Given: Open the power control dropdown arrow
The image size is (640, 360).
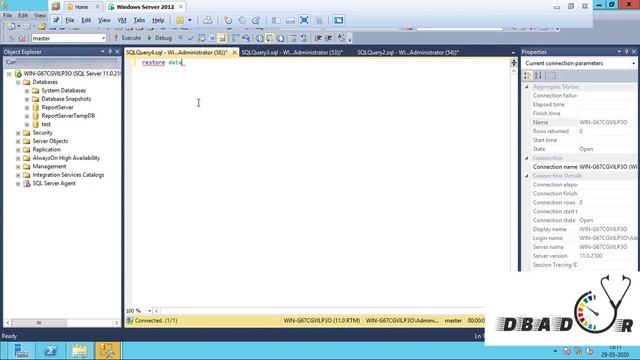Looking at the screenshot, I should pyautogui.click(x=189, y=20).
